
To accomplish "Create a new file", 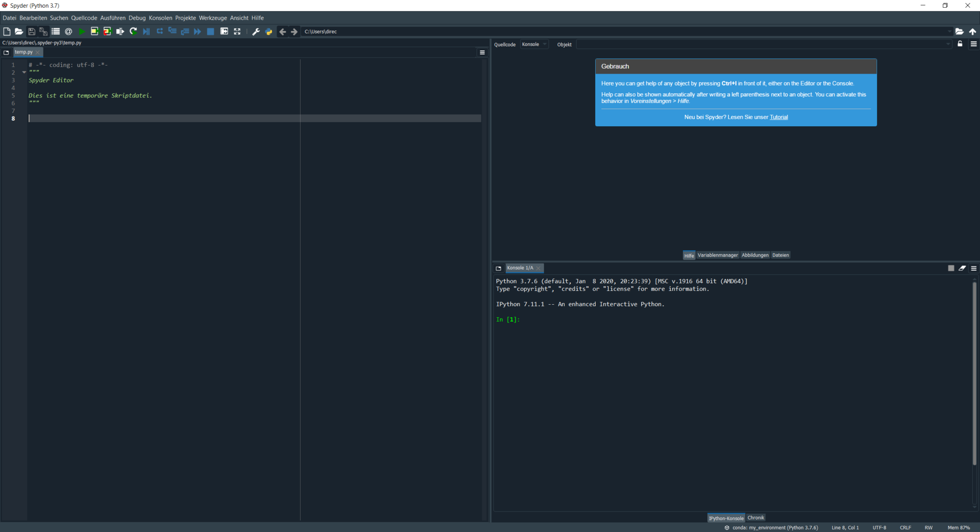I will 7,32.
